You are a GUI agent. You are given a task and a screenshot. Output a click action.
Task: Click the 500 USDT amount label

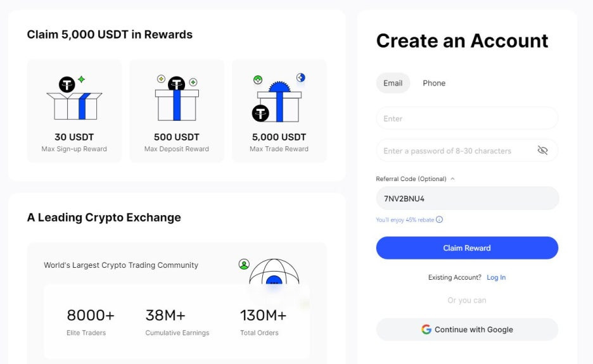[x=177, y=137]
